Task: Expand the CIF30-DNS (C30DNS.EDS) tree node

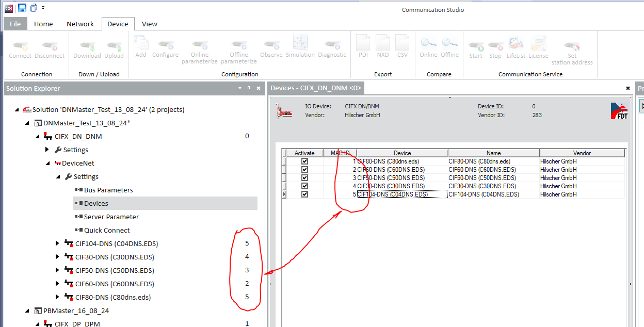Action: 58,257
